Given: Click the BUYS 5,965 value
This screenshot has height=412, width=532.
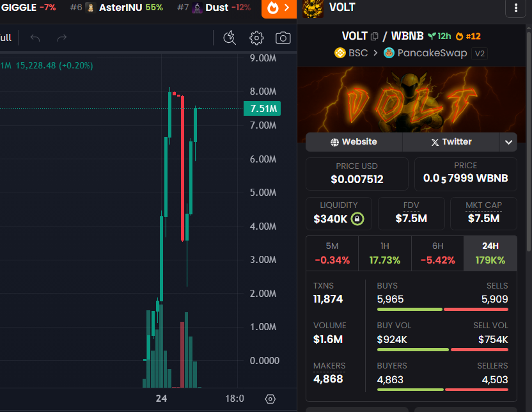Looking at the screenshot, I should 390,299.
